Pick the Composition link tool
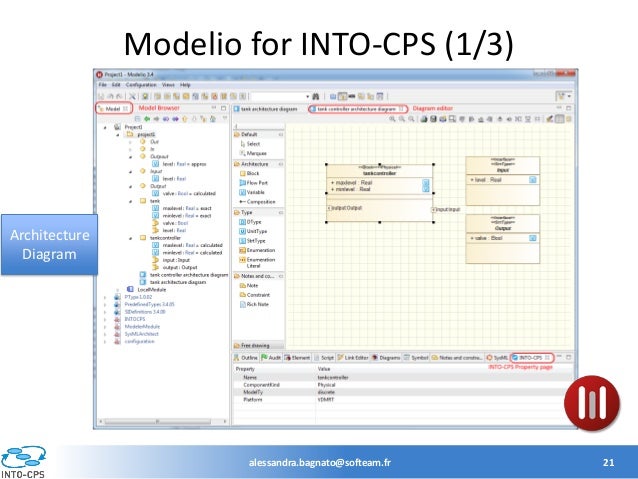Screen dimensions: 638x479 point(257,202)
